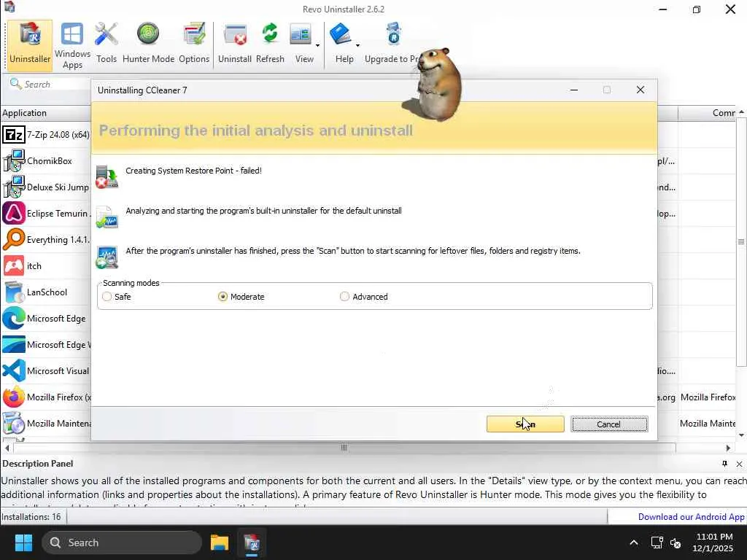Viewport: 747px width, 560px height.
Task: Click the horizontal scrollbar right arrow
Action: pyautogui.click(x=729, y=448)
